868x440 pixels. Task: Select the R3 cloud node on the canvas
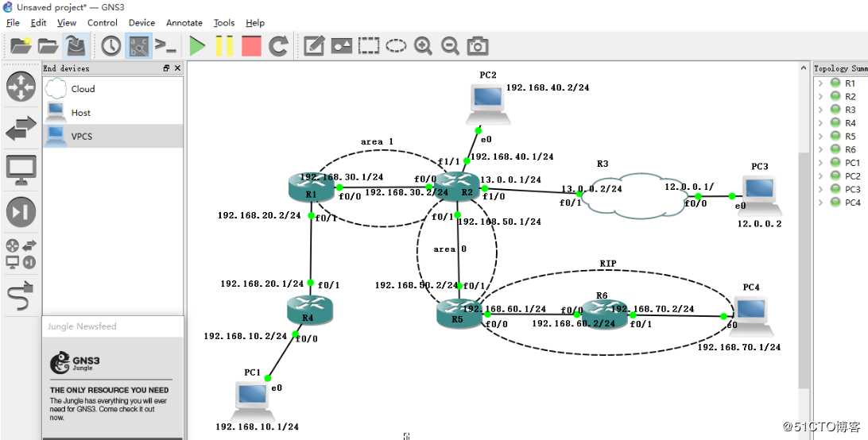click(x=634, y=195)
